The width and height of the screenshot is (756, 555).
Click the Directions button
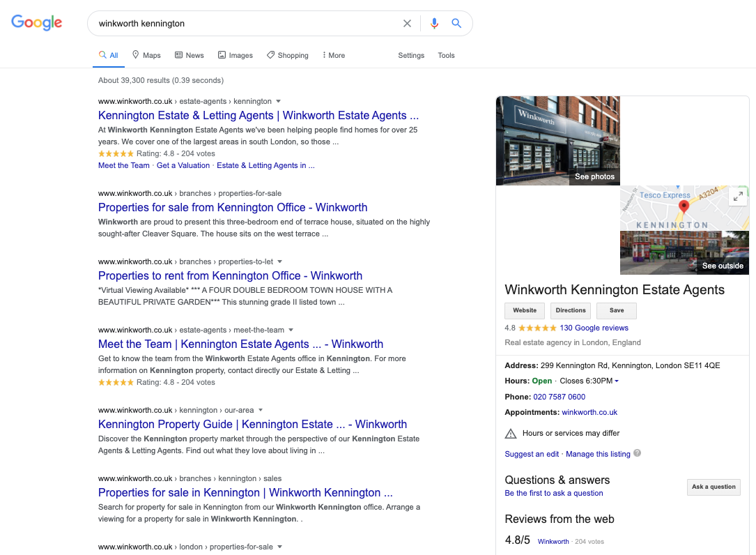pos(571,311)
